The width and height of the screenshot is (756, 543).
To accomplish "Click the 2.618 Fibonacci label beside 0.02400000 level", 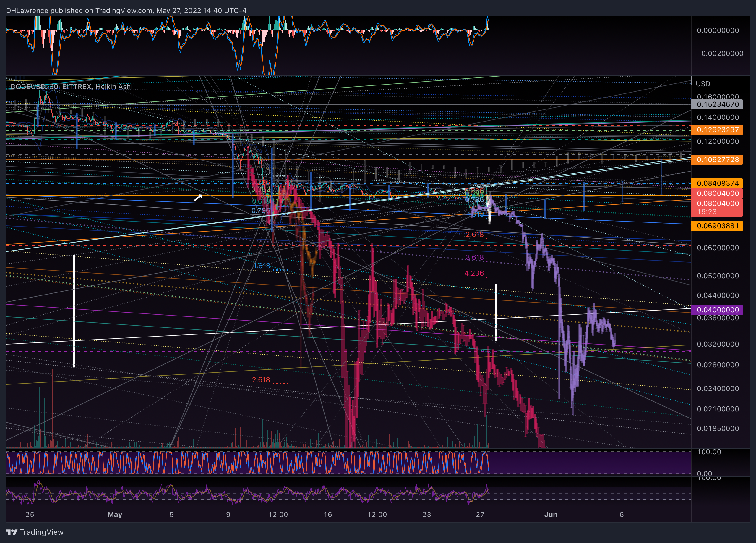I will pos(261,380).
